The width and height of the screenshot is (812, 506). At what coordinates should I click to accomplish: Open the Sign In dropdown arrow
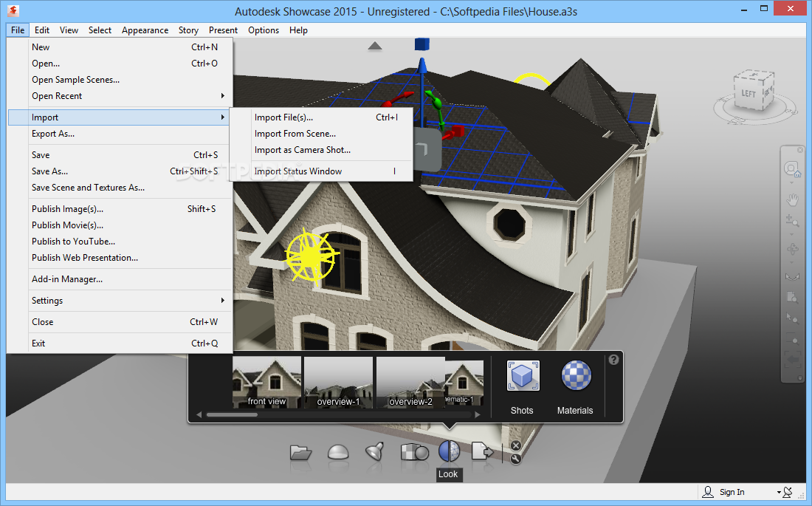[x=779, y=492]
